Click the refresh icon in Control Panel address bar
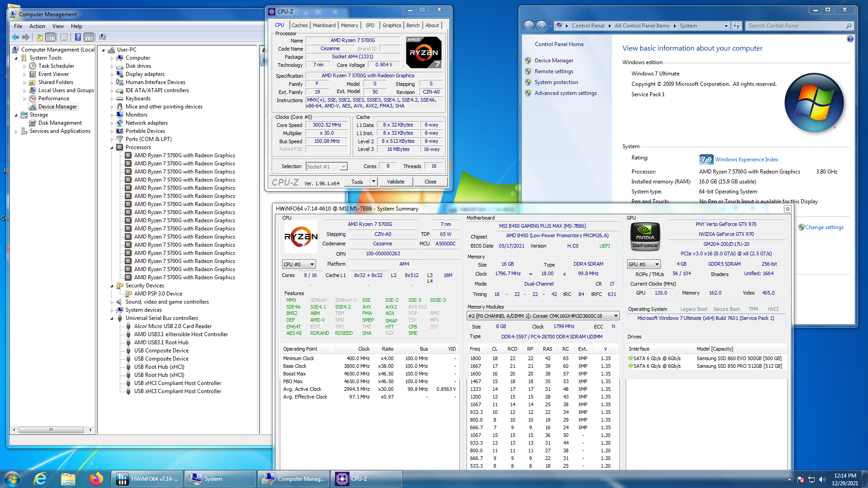 (736, 26)
